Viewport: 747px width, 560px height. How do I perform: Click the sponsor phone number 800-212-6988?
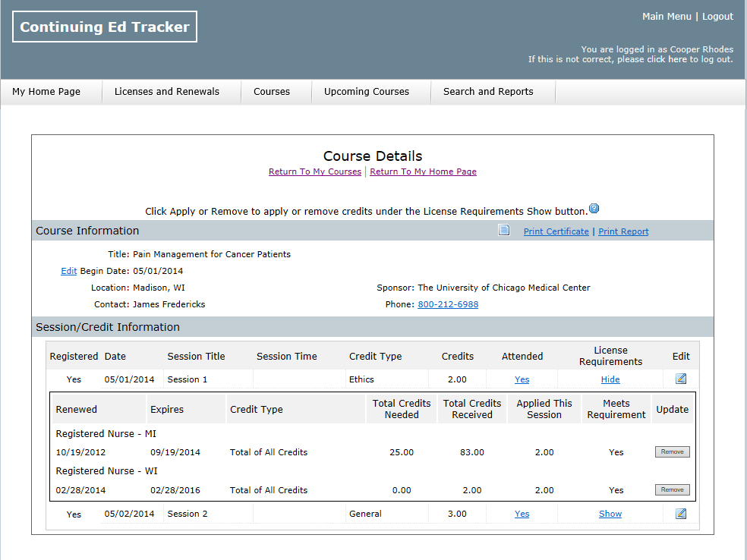pos(448,304)
